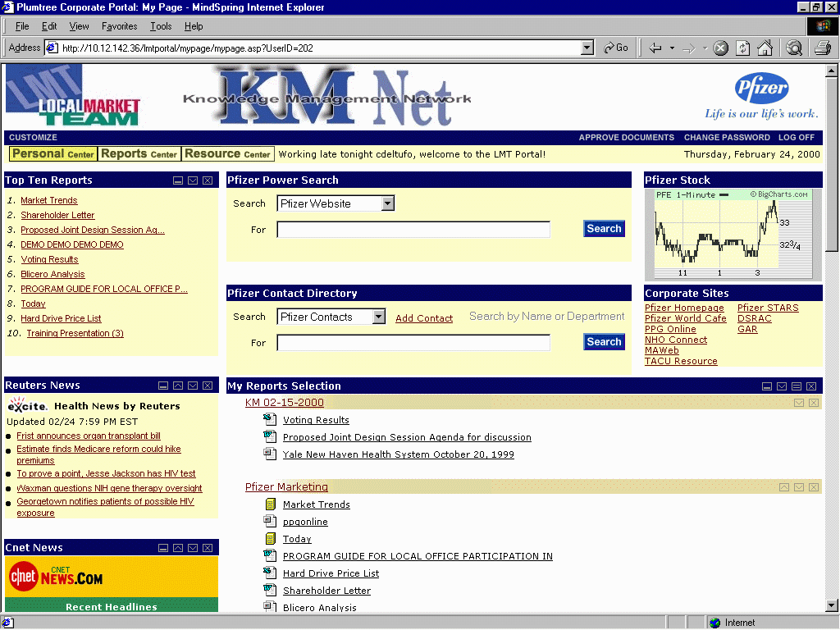Open the Blicero Analysis link in Top Ten Reports
Image resolution: width=840 pixels, height=630 pixels.
[52, 274]
